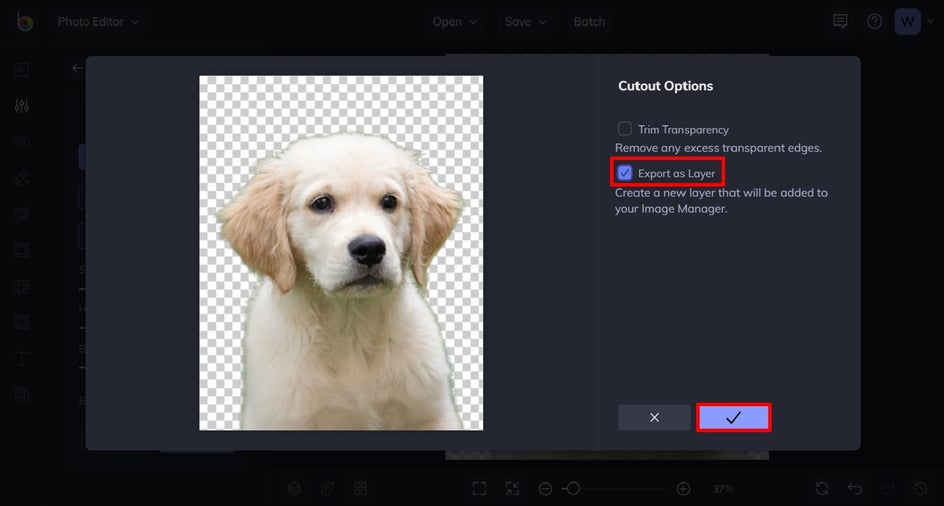
Task: Go back using the left arrow
Action: click(x=78, y=68)
